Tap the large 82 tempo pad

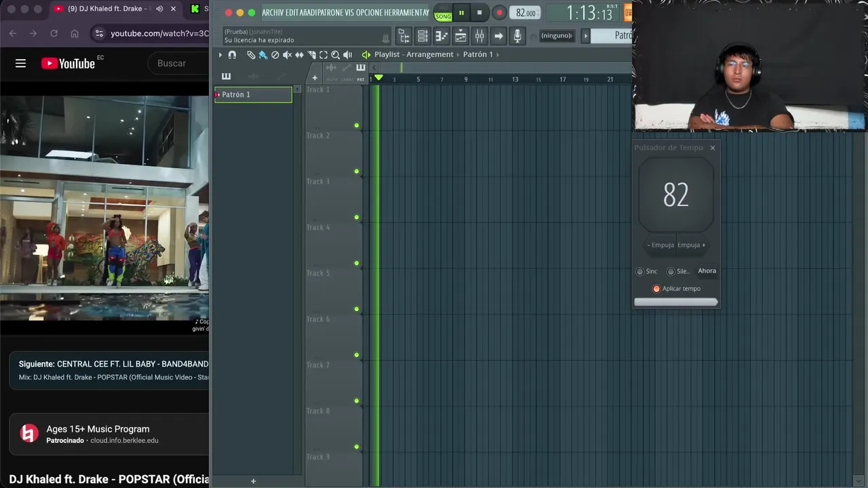(676, 195)
